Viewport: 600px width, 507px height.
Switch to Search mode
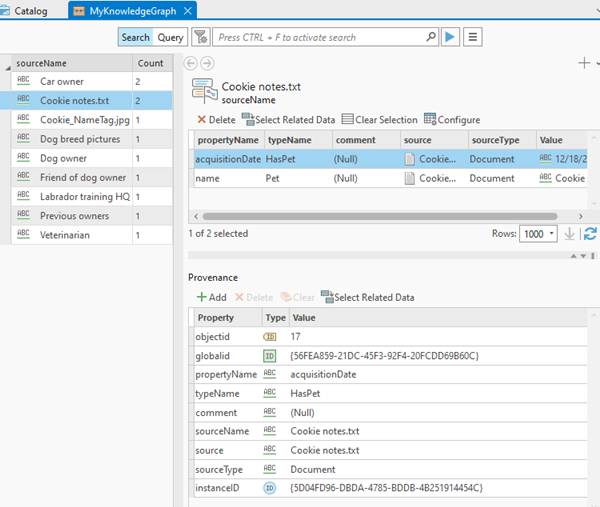135,37
